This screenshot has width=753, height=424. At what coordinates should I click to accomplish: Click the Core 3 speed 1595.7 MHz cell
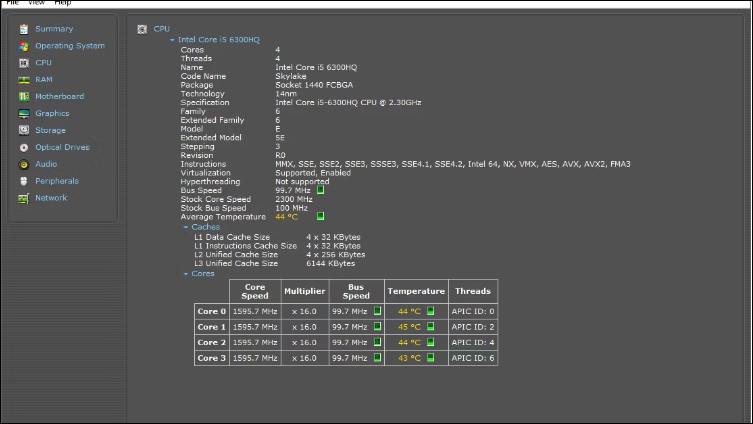pos(255,358)
